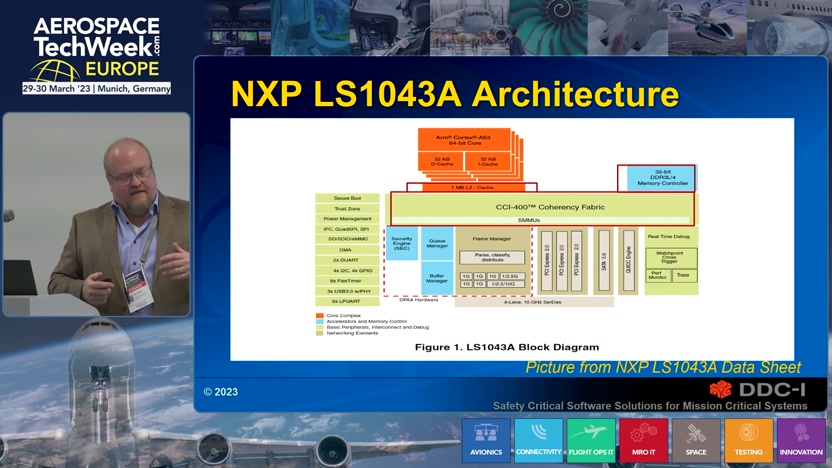Select the '3x USB3.0 w/PHY' block
The image size is (832, 468).
click(x=348, y=291)
